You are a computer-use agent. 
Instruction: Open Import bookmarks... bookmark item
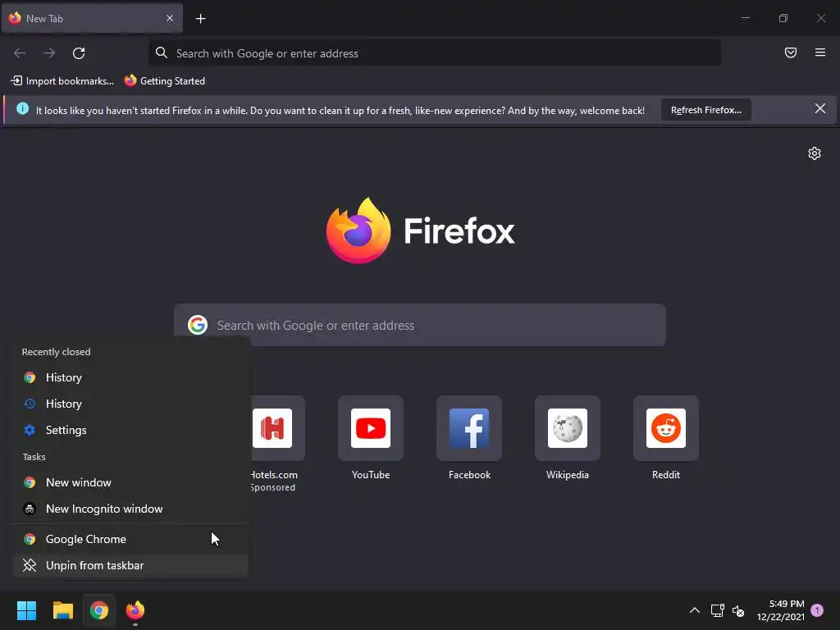(x=62, y=81)
